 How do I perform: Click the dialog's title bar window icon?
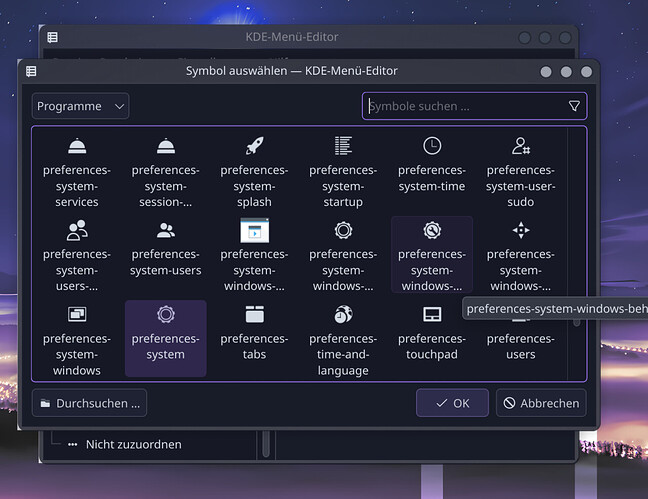(x=31, y=71)
